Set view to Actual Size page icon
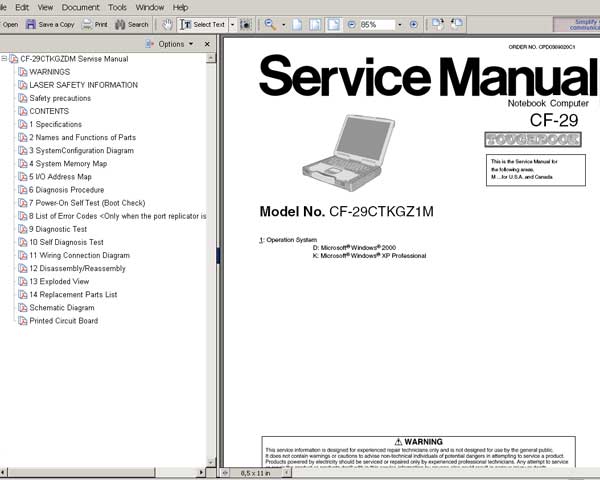Viewport: 600px width, 480px height. (x=297, y=24)
